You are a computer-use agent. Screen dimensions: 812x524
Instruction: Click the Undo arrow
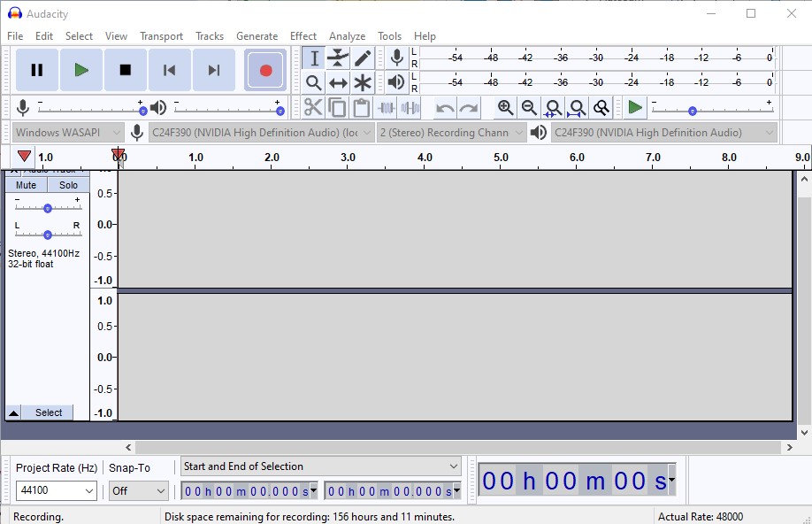445,108
